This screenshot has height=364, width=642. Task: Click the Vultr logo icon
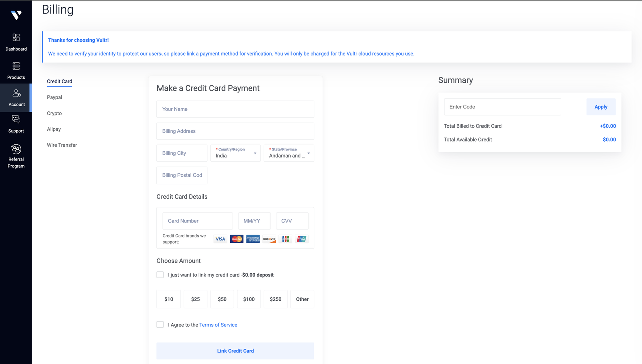click(16, 15)
